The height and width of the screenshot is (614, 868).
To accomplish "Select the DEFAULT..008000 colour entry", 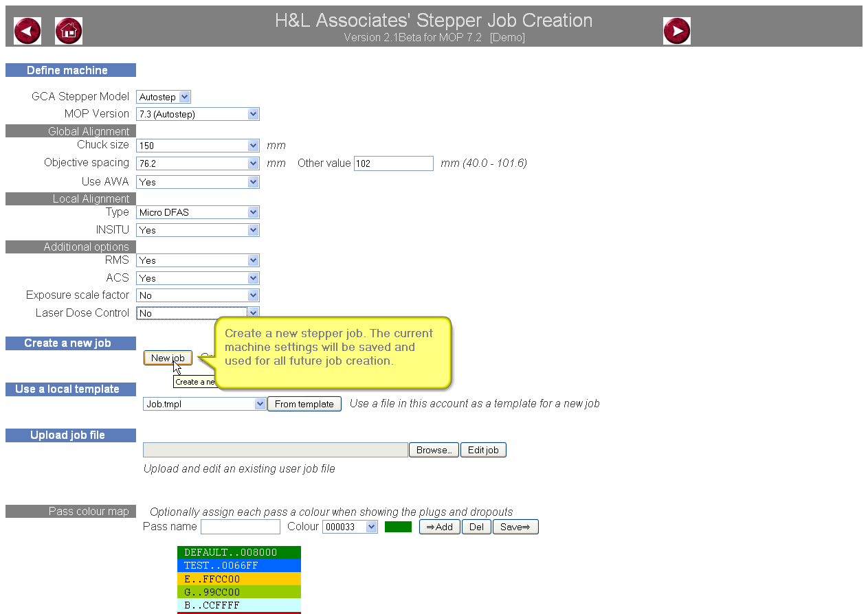I will (x=239, y=552).
